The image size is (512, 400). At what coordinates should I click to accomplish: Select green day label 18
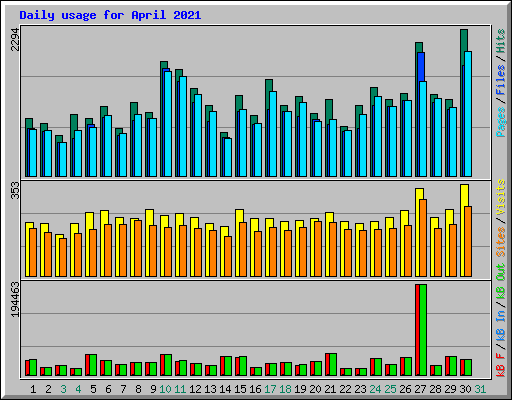(x=285, y=389)
